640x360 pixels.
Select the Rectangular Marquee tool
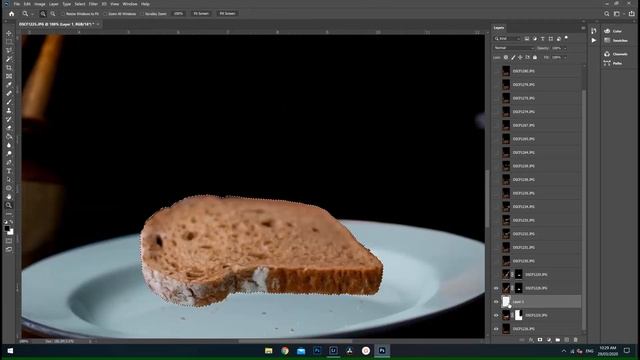coord(9,42)
